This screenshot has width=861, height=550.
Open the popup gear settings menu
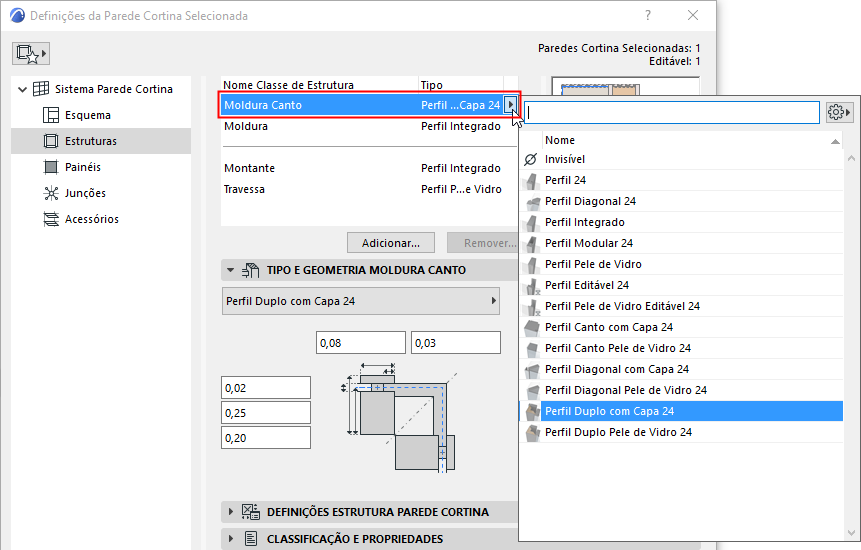tap(839, 112)
